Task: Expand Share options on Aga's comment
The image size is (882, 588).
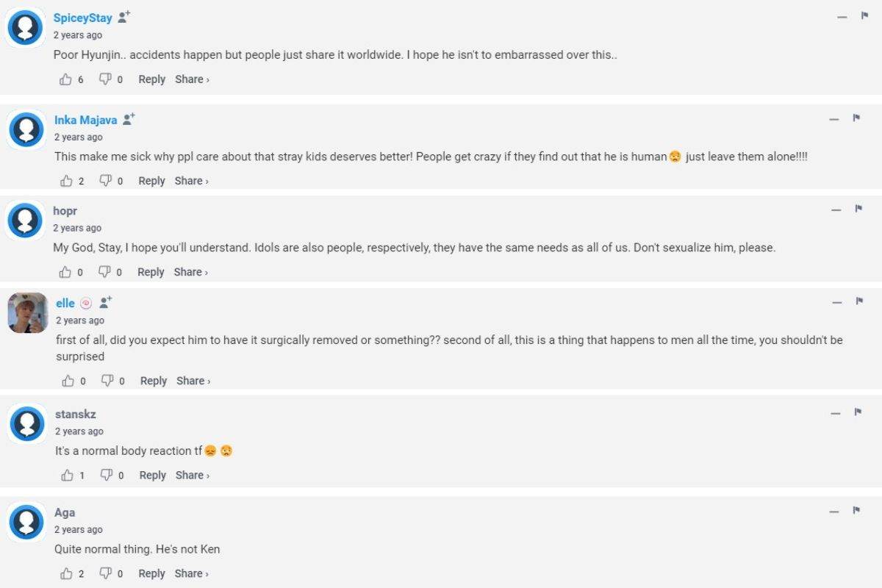Action: [x=192, y=573]
